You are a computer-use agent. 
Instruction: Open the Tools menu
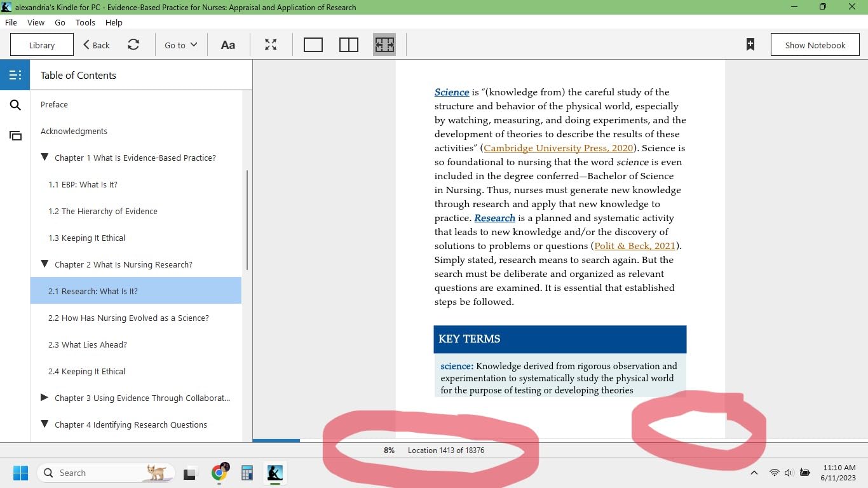pyautogui.click(x=85, y=22)
